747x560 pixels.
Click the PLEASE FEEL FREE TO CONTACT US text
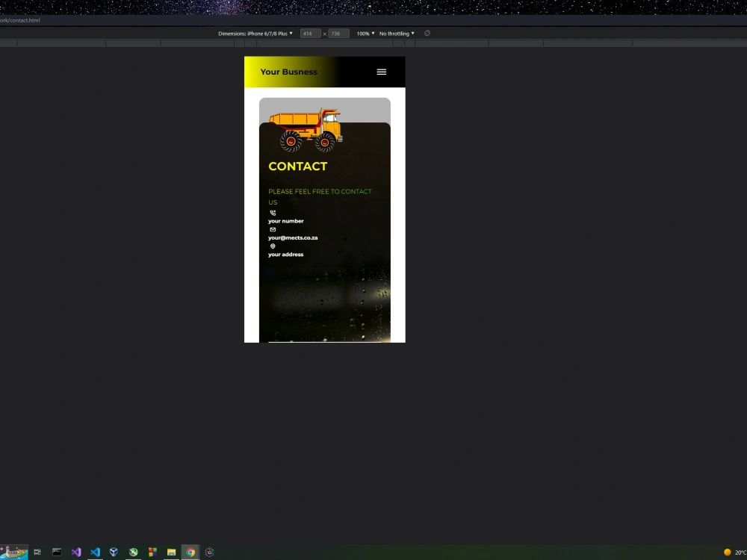pos(320,196)
